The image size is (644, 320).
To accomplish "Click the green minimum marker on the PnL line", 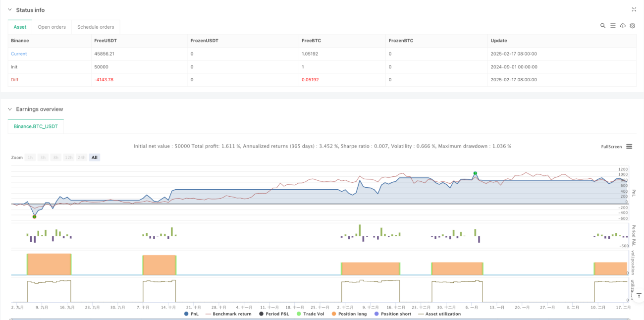I will 34,216.
